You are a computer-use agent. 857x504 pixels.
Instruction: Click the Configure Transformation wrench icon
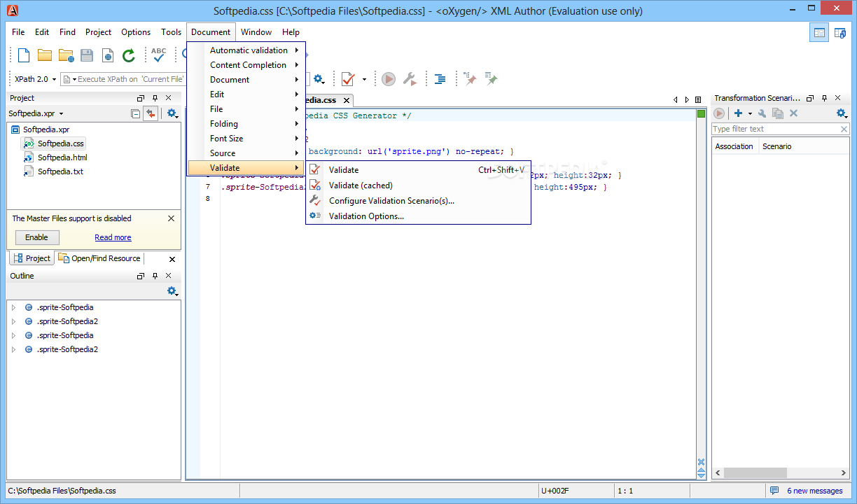(410, 79)
